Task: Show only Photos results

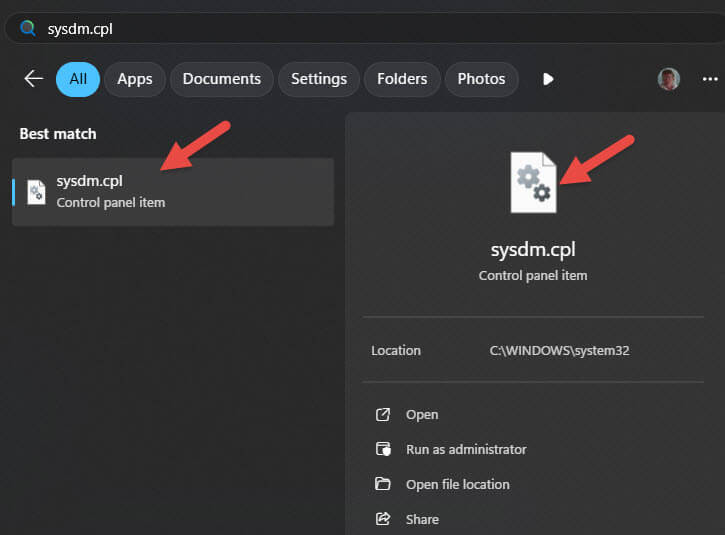Action: (x=481, y=79)
